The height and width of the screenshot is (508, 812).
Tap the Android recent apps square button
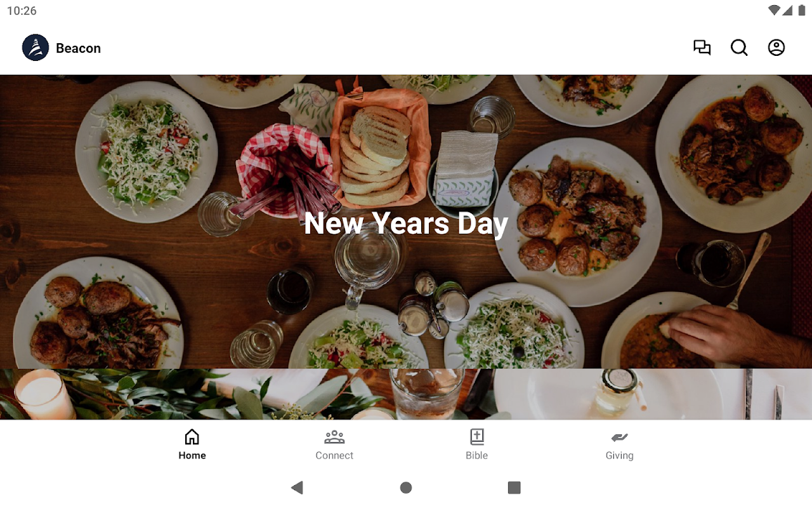(514, 488)
